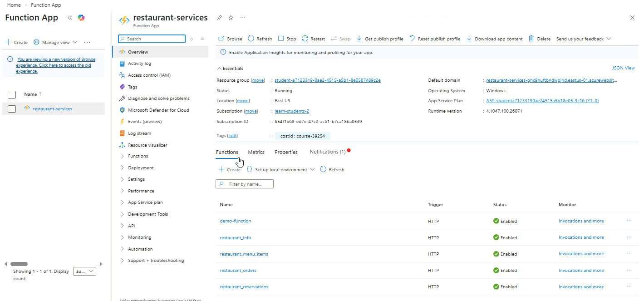
Task: Click the Restart icon in the toolbar
Action: pos(305,39)
